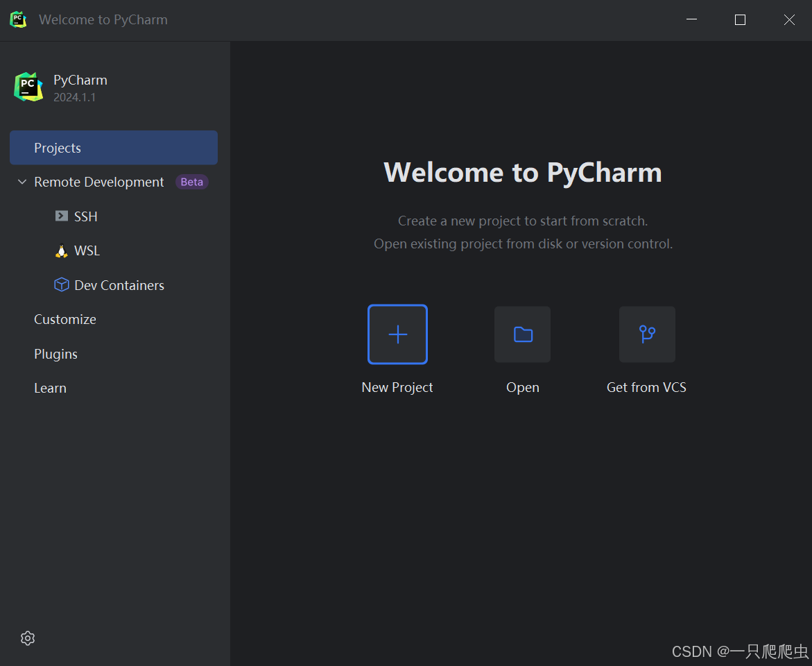This screenshot has height=666, width=812.
Task: Open the Plugins tab
Action: coord(56,354)
